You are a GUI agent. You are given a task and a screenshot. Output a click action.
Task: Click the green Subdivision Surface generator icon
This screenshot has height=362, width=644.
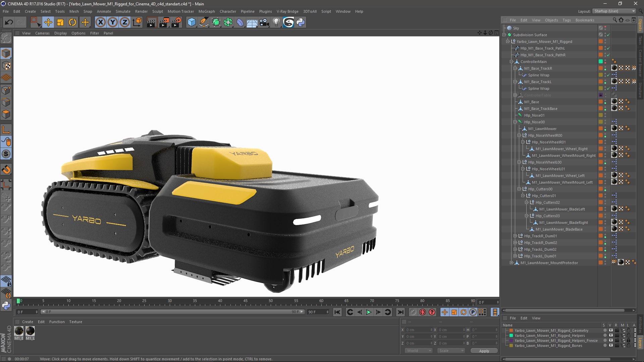[216, 22]
